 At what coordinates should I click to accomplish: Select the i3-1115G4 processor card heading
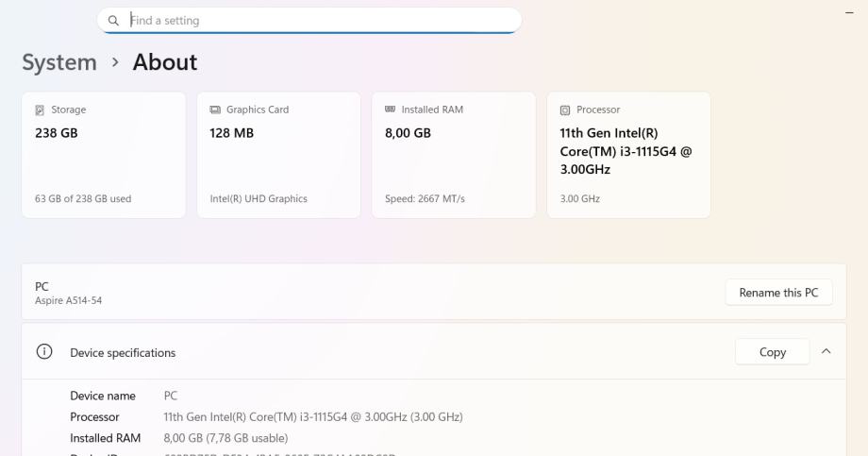[x=626, y=151]
